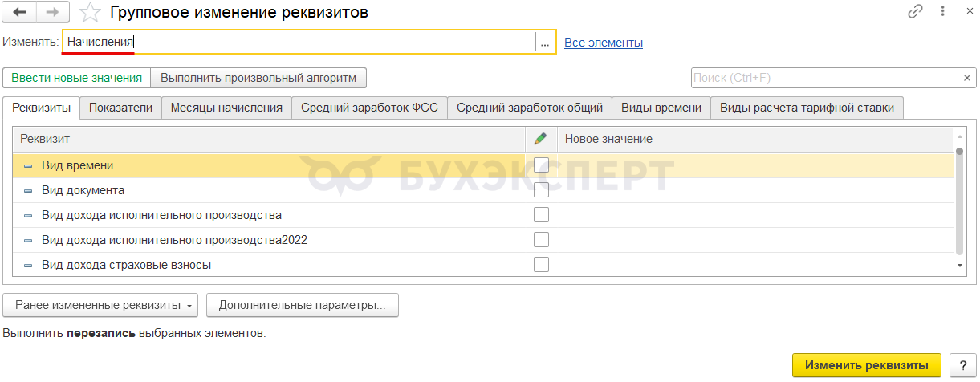Go back with the left arrow button
Screen dimensions: 980x382
(20, 12)
